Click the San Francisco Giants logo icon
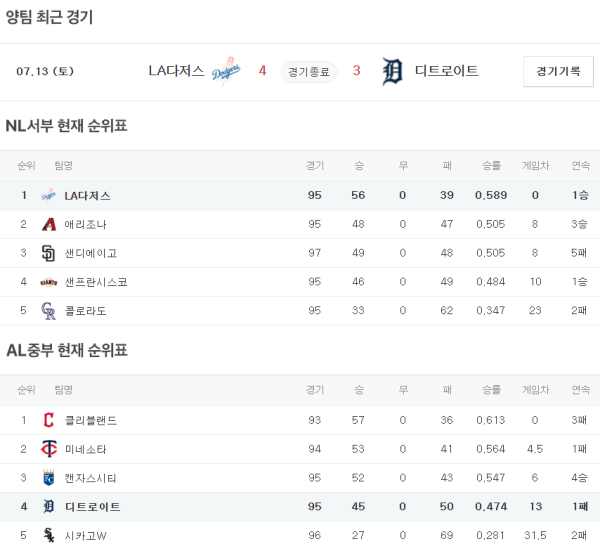600x551 pixels. [x=48, y=282]
